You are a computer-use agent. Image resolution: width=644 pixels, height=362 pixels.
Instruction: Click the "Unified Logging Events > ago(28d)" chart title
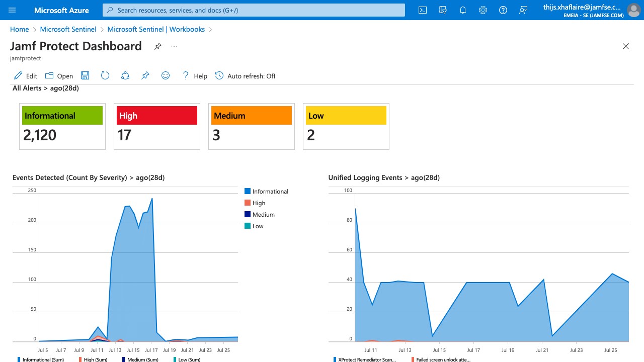384,177
